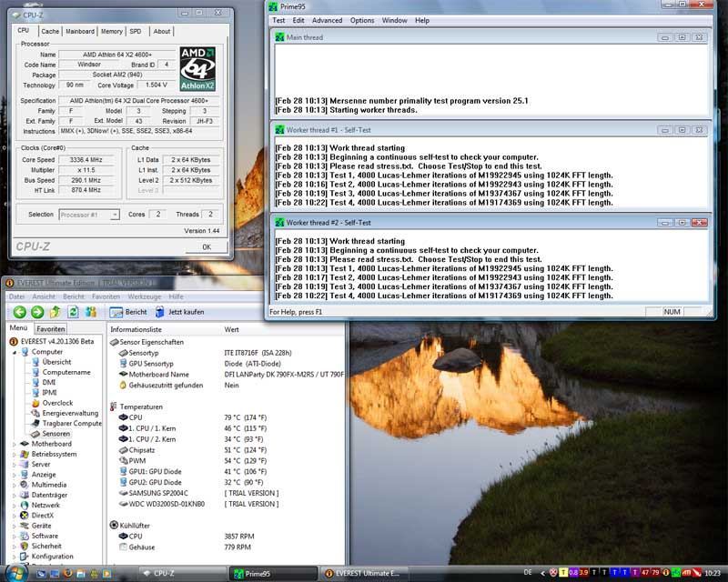The image size is (728, 582).
Task: Open the Windows Start orb
Action: point(15,573)
